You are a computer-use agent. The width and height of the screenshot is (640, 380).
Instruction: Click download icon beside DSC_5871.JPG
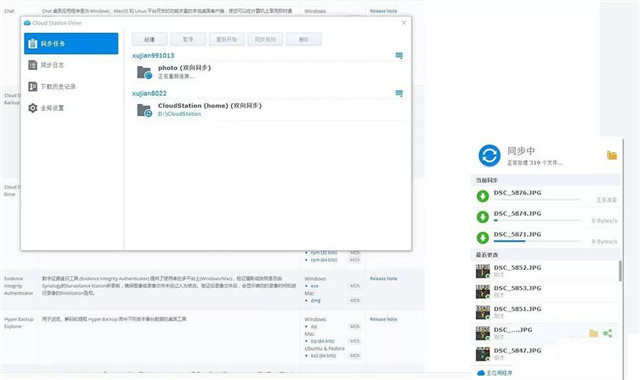483,238
